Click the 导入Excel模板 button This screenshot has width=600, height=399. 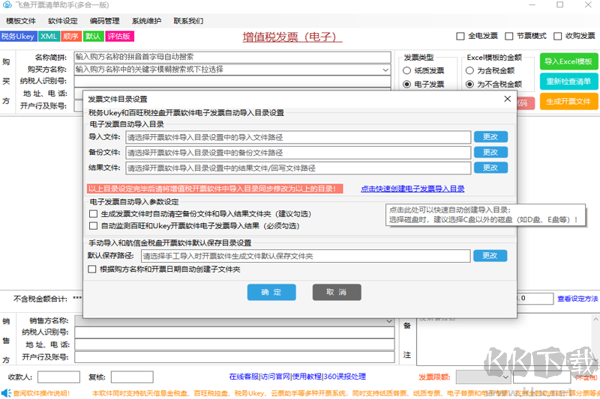569,62
